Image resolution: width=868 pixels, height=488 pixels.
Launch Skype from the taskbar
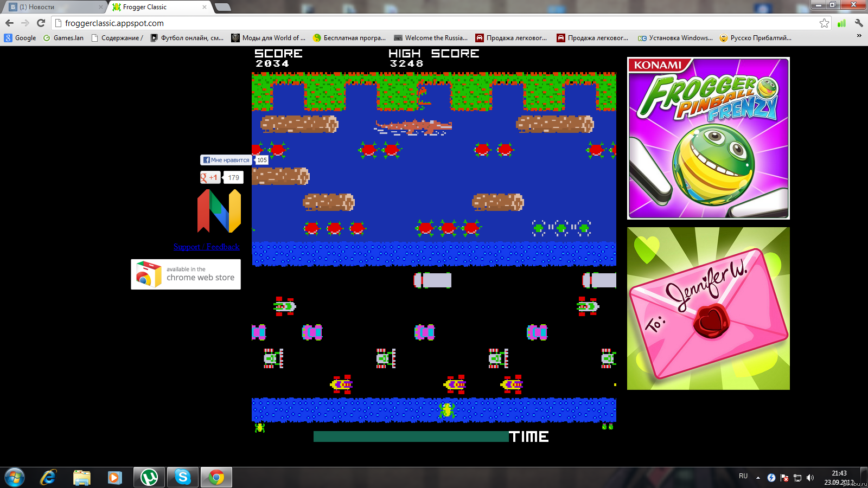(x=183, y=477)
